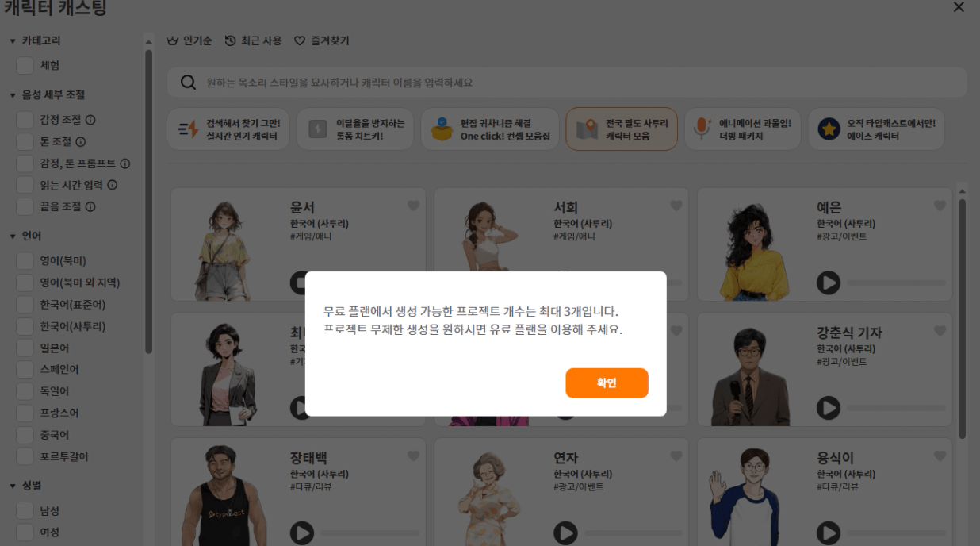Play 장태백 voice sample
Image resolution: width=980 pixels, height=546 pixels.
[302, 533]
